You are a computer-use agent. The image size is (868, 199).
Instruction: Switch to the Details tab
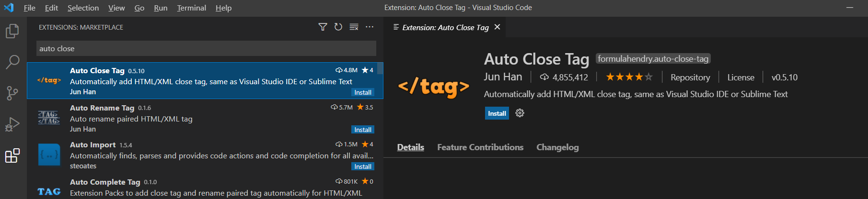(x=410, y=147)
